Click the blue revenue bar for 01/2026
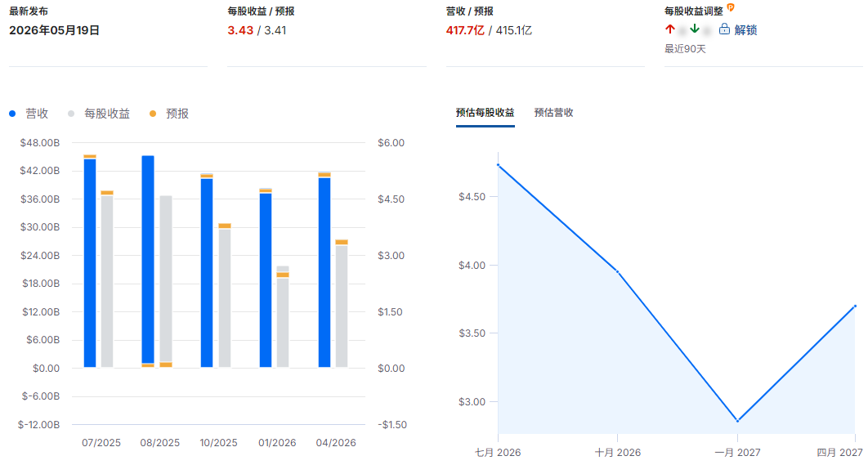This screenshot has width=868, height=465. coord(266,280)
